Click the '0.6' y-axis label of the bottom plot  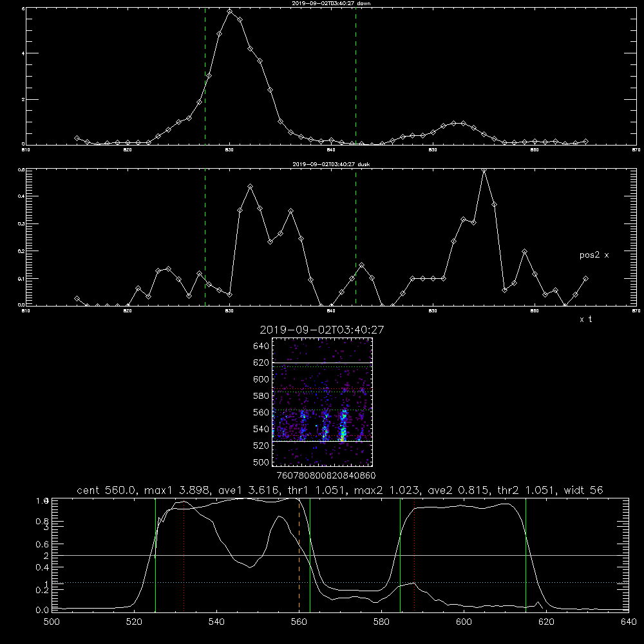click(43, 544)
